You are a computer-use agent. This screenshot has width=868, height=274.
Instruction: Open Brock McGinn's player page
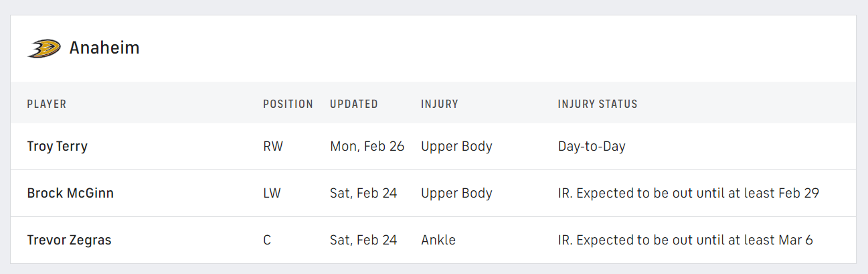click(70, 193)
